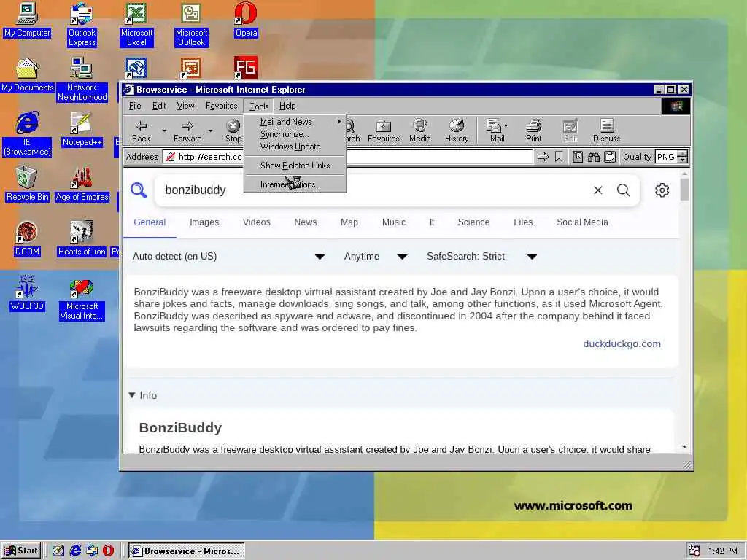Click the bookmark icon in address toolbar
Image resolution: width=747 pixels, height=560 pixels.
tap(559, 157)
